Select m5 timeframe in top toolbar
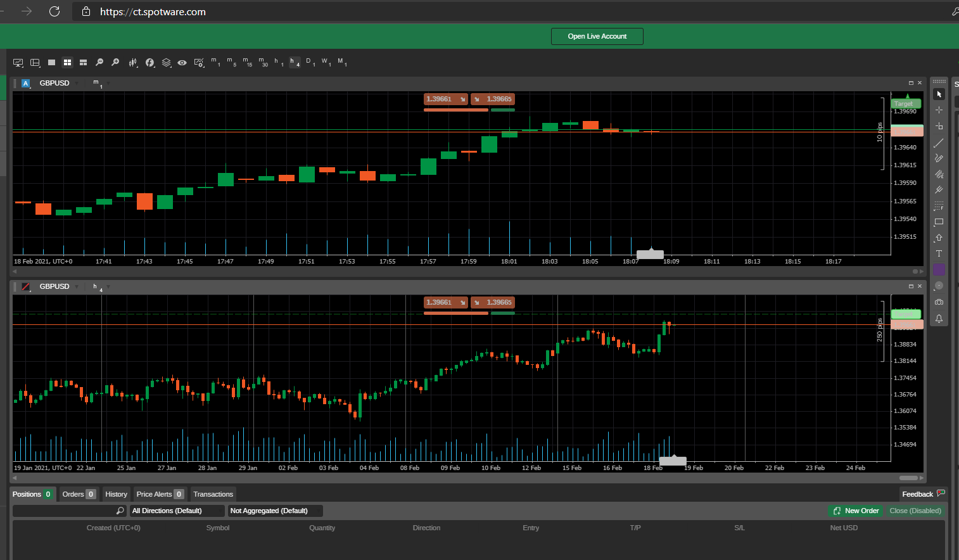 (x=232, y=62)
